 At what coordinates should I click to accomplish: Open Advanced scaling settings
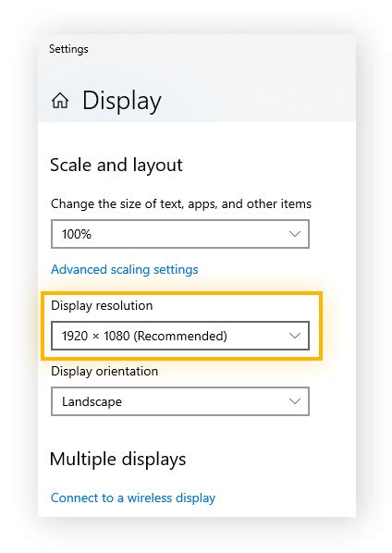[x=125, y=269]
